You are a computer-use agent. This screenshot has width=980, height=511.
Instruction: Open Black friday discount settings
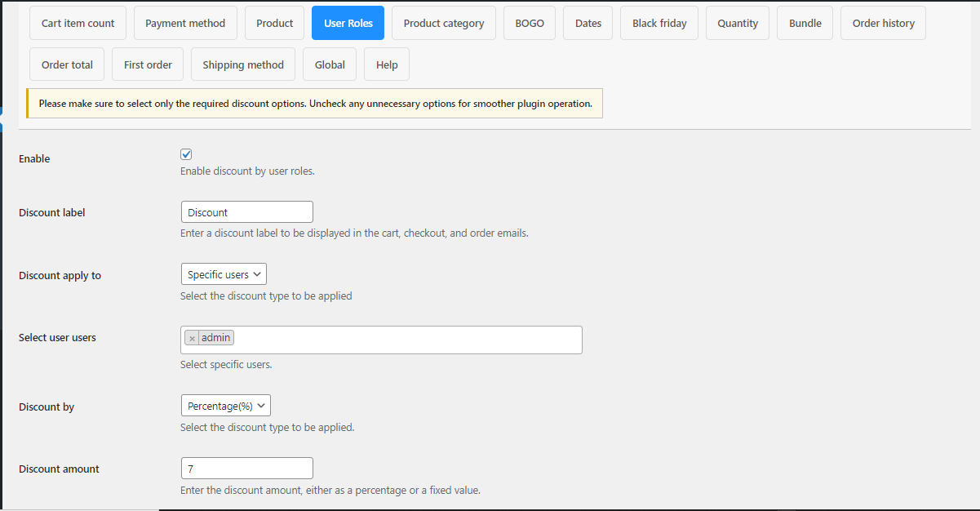659,23
